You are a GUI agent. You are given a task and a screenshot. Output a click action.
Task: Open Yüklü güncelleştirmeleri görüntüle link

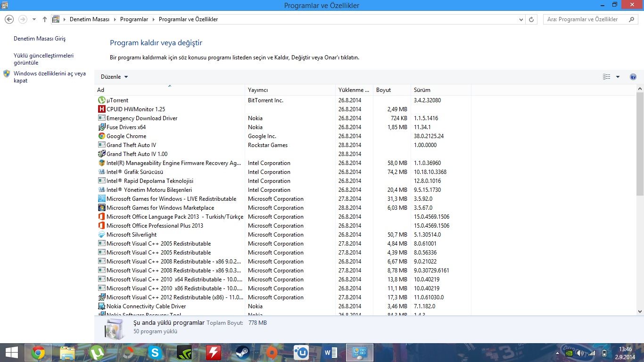tap(43, 59)
